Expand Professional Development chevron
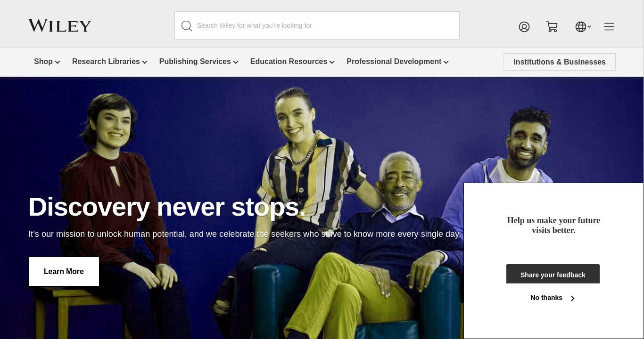 446,62
